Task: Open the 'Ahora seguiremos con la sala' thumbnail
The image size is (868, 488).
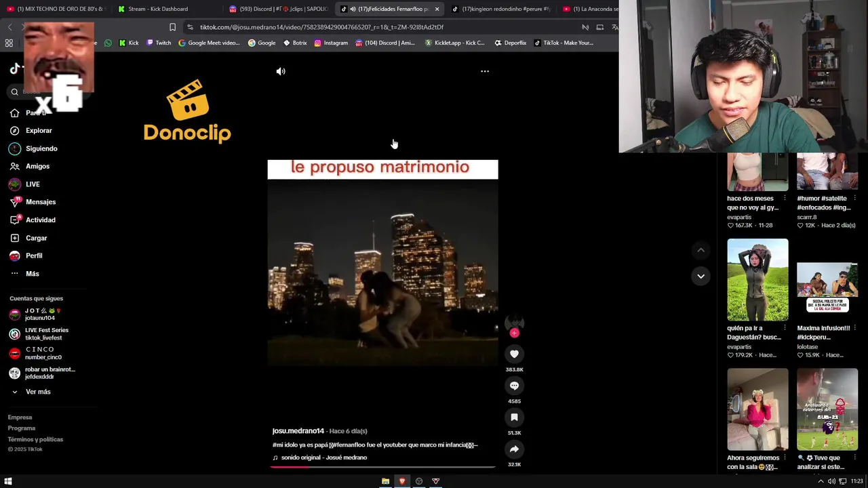Action: 757,409
